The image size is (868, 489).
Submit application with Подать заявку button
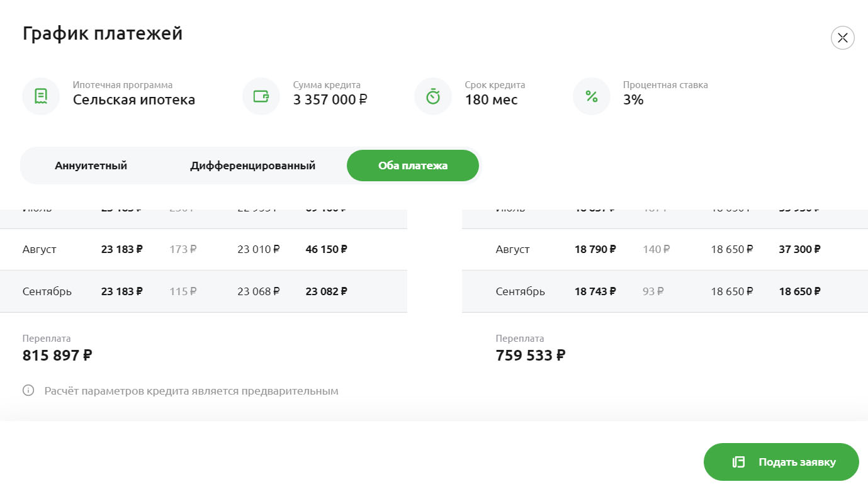[x=781, y=462]
